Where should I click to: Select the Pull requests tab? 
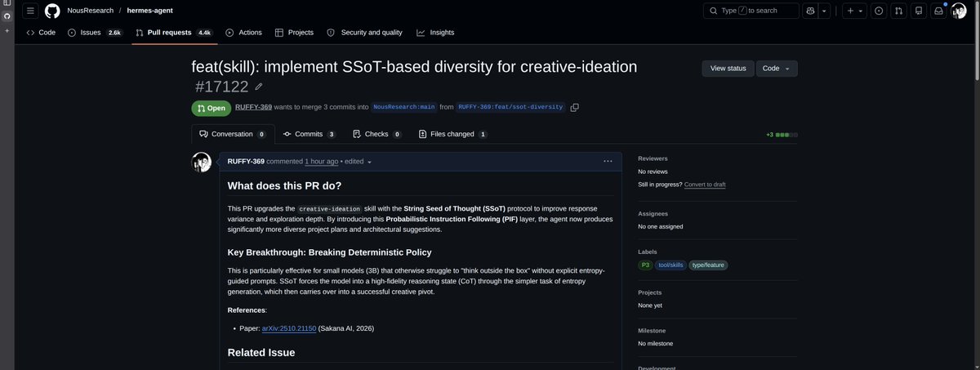tap(174, 33)
